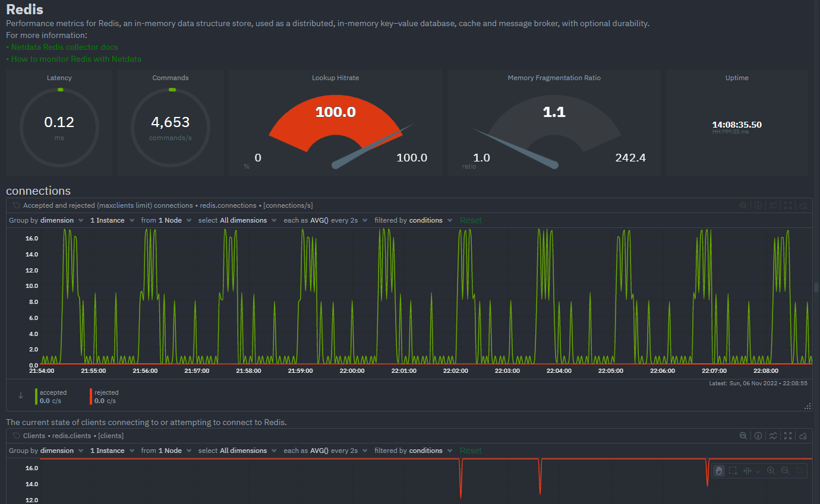Open Metric Correlations on Clients chart
The width and height of the screenshot is (820, 504).
coord(743,436)
